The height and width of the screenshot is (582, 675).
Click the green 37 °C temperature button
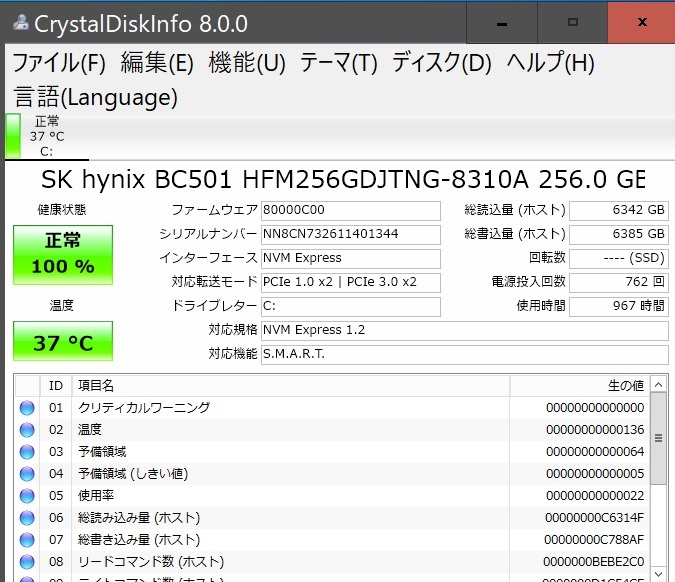tap(63, 341)
